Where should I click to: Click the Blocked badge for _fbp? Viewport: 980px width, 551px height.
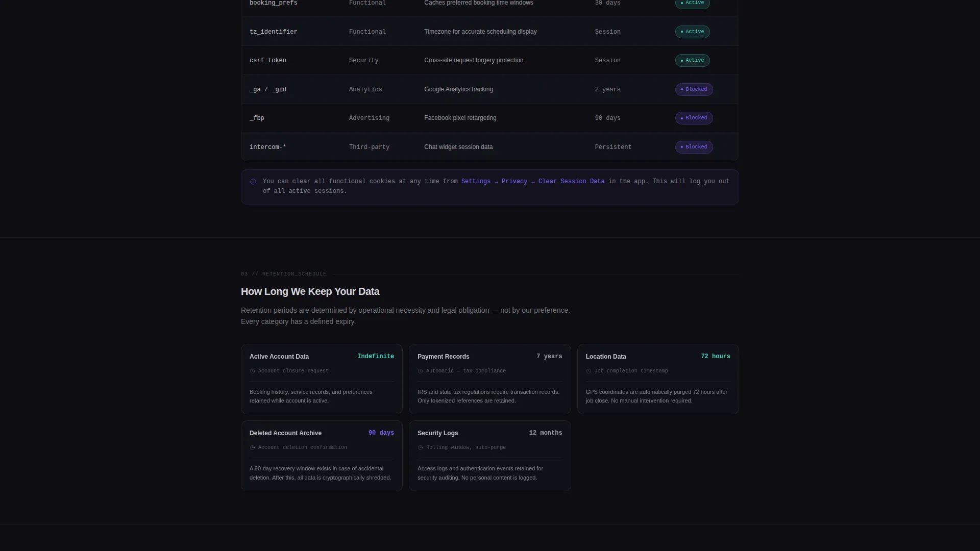click(x=694, y=118)
